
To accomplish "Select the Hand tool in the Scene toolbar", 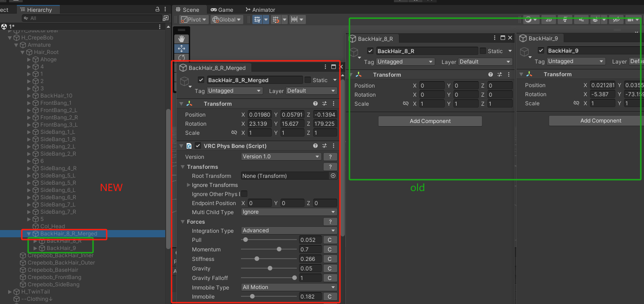I will tap(181, 39).
